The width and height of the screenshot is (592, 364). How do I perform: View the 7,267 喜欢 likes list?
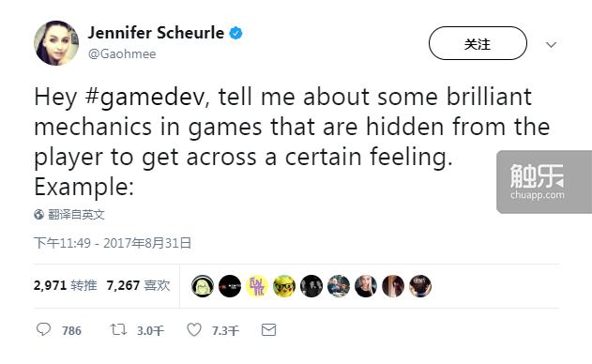coord(138,285)
